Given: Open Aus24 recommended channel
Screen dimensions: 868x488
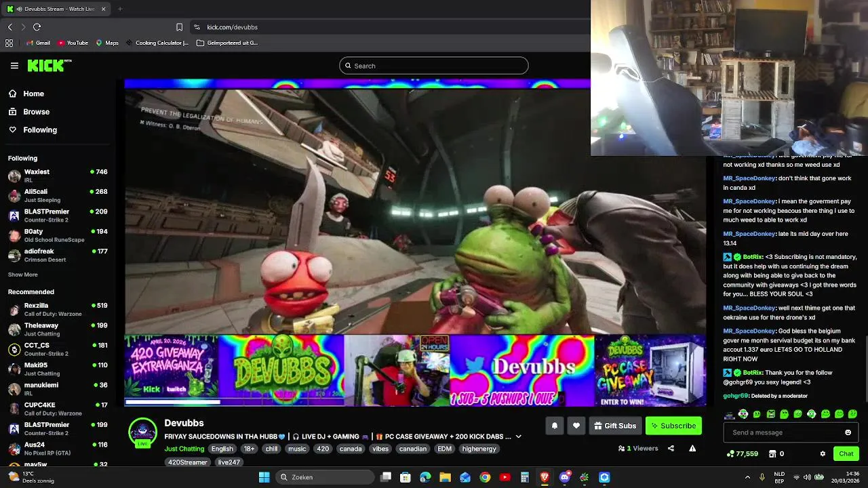Looking at the screenshot, I should (x=58, y=448).
